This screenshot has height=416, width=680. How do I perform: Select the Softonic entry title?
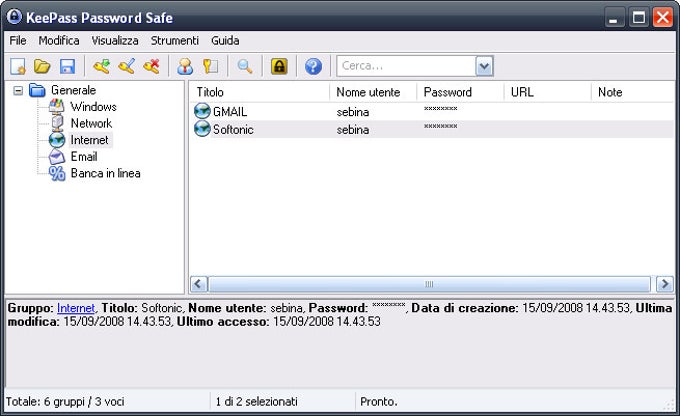tap(233, 129)
